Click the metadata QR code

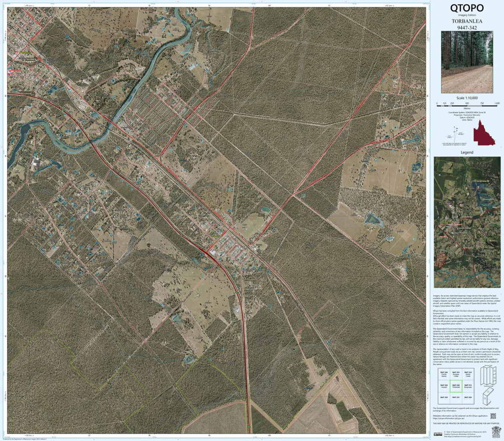click(493, 416)
